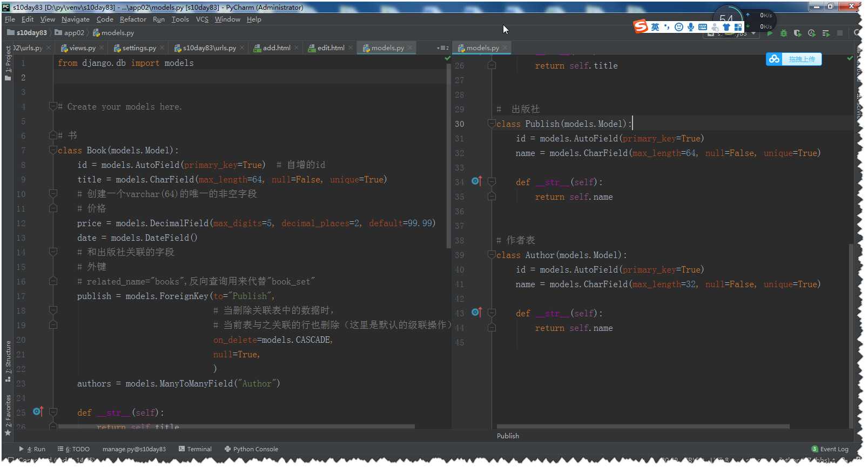Click the left editor horizontal scrollbar
The height and width of the screenshot is (468, 868).
click(x=236, y=426)
